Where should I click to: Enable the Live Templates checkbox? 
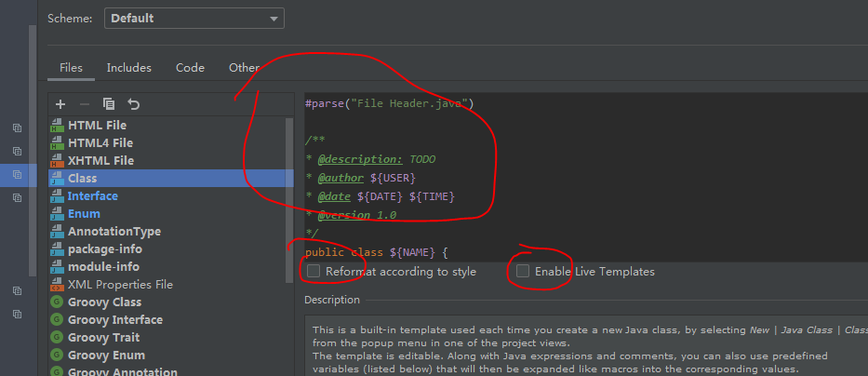click(x=523, y=272)
